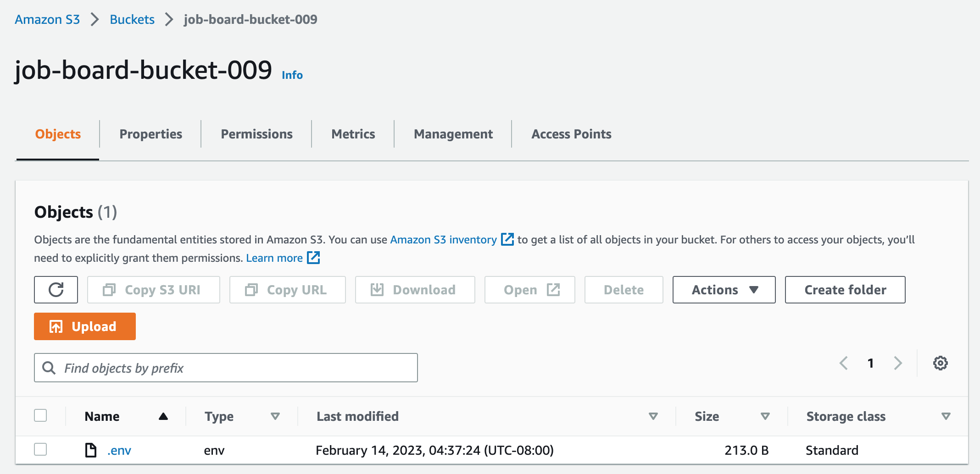Sort by Size column arrow

pyautogui.click(x=765, y=416)
